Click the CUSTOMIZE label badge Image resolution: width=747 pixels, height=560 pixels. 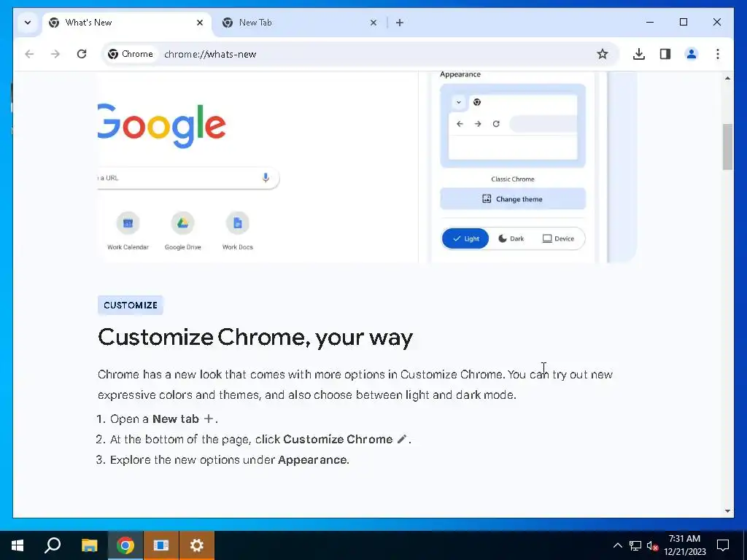pos(131,306)
